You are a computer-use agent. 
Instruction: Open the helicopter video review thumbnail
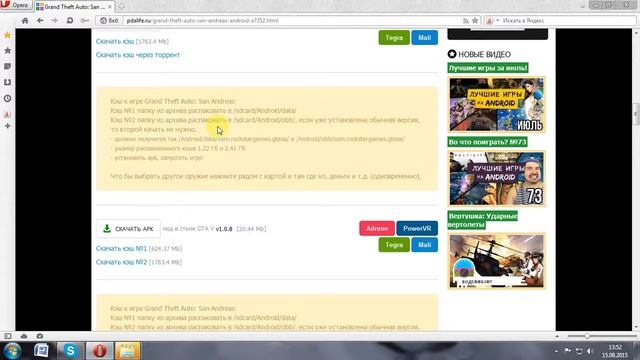coord(496,261)
